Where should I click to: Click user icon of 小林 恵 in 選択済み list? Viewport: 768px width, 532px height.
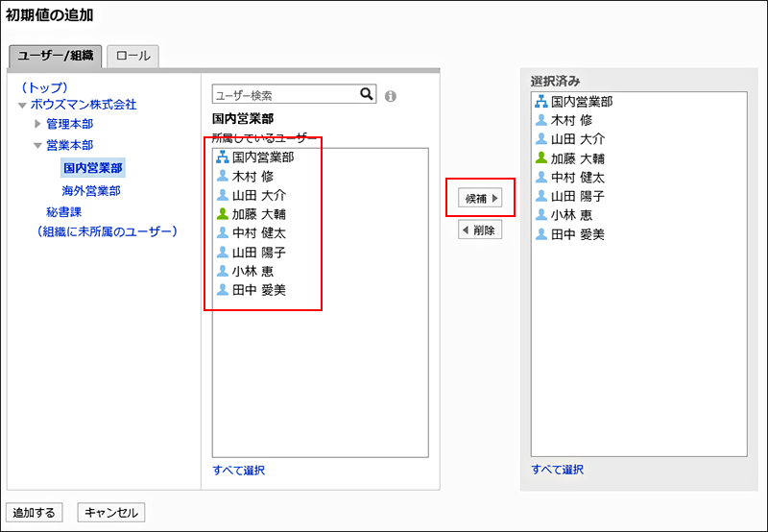pyautogui.click(x=541, y=215)
